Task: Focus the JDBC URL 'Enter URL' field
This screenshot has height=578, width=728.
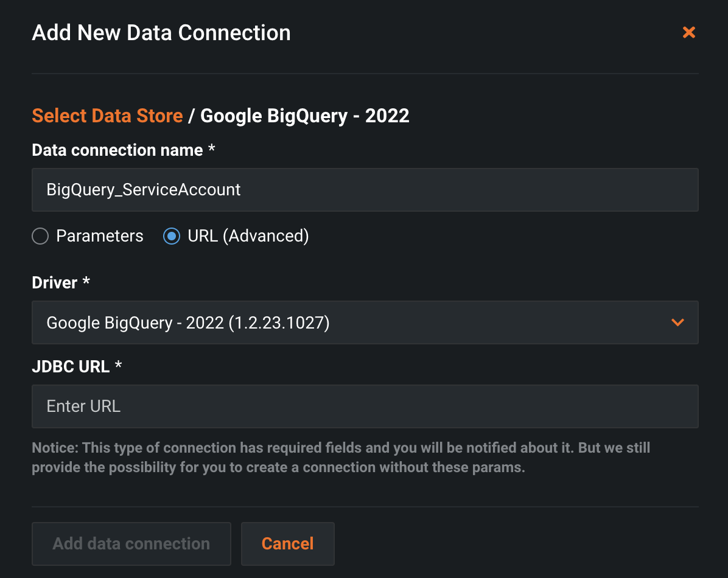Action: tap(364, 406)
